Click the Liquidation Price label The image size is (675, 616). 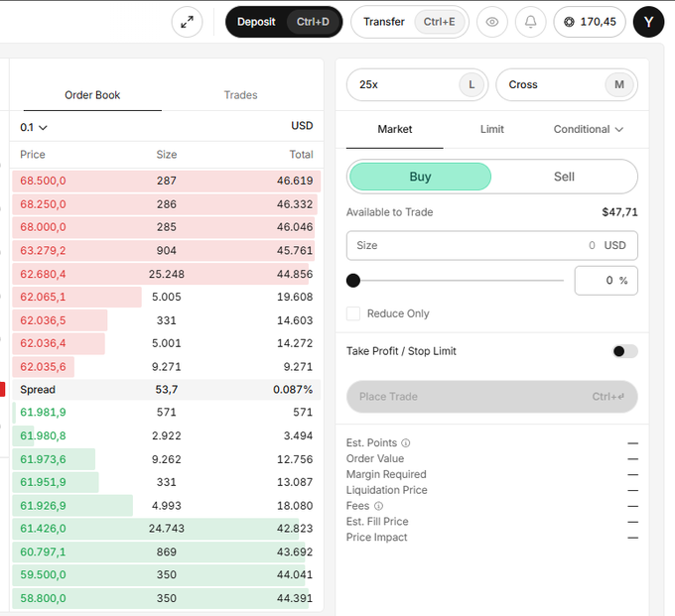point(386,490)
